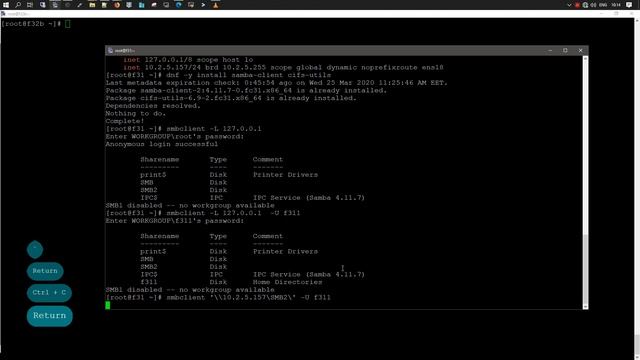Click "Package samba-client-2:4.11.7-0.fc31.x86_64" line
The image size is (640, 360).
[x=246, y=91]
